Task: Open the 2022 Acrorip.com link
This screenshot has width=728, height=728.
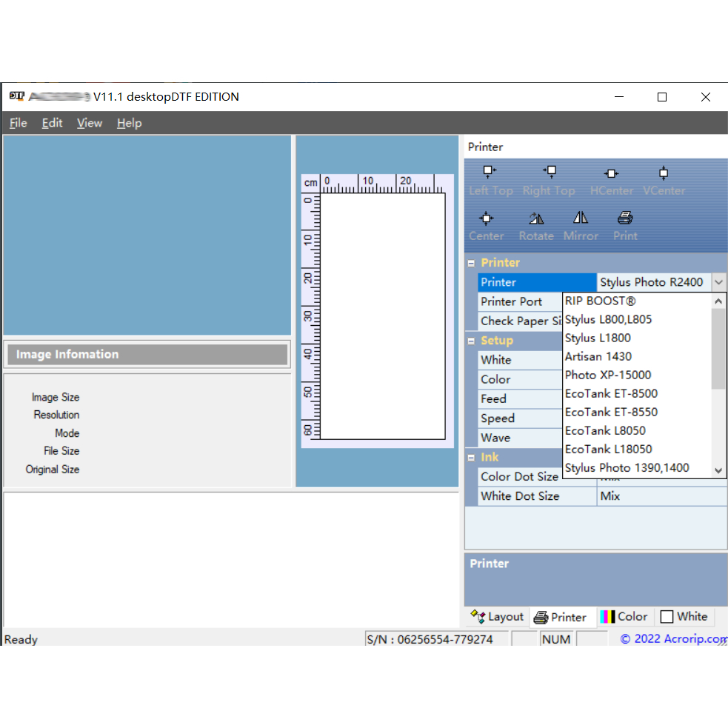Action: [672, 638]
